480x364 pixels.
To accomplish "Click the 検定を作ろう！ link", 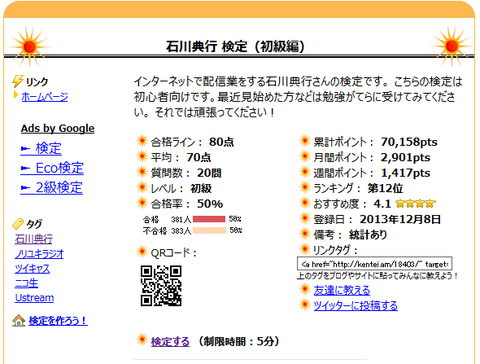I will (x=58, y=321).
